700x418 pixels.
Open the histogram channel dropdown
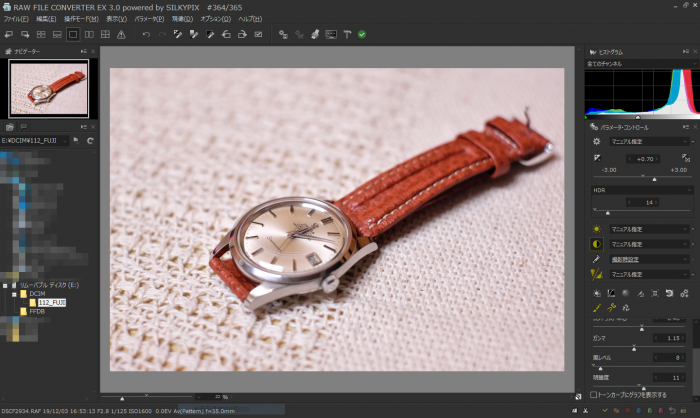(x=642, y=64)
